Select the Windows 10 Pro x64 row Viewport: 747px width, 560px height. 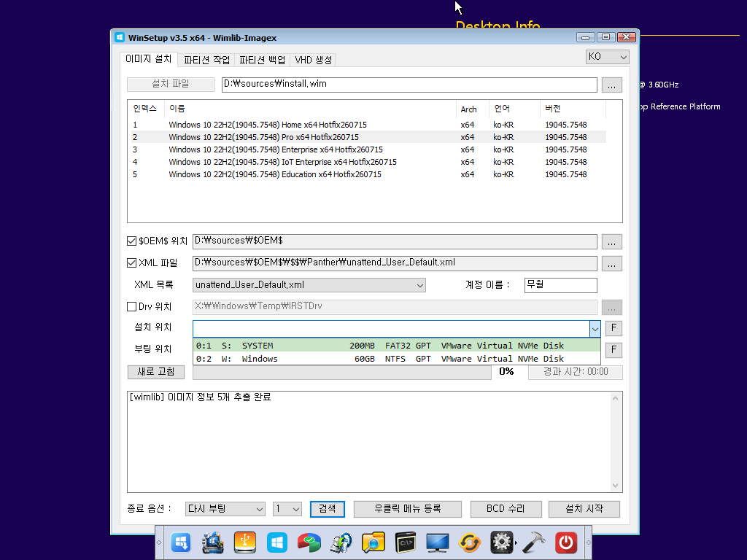[368, 137]
